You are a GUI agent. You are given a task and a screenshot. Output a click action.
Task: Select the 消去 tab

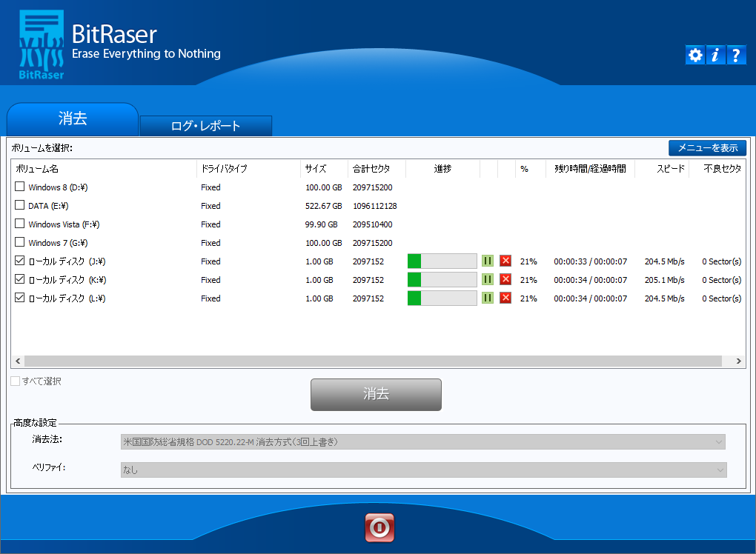click(x=73, y=119)
